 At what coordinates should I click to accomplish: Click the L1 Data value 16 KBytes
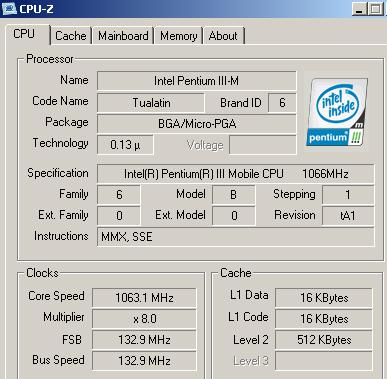tap(324, 297)
